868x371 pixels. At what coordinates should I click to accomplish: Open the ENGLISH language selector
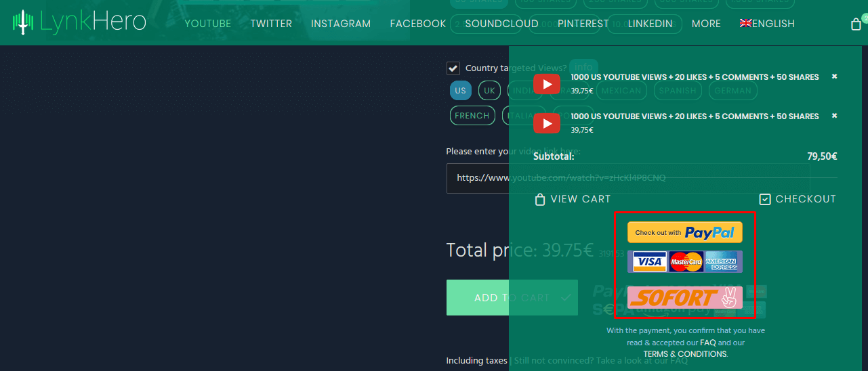coord(767,24)
